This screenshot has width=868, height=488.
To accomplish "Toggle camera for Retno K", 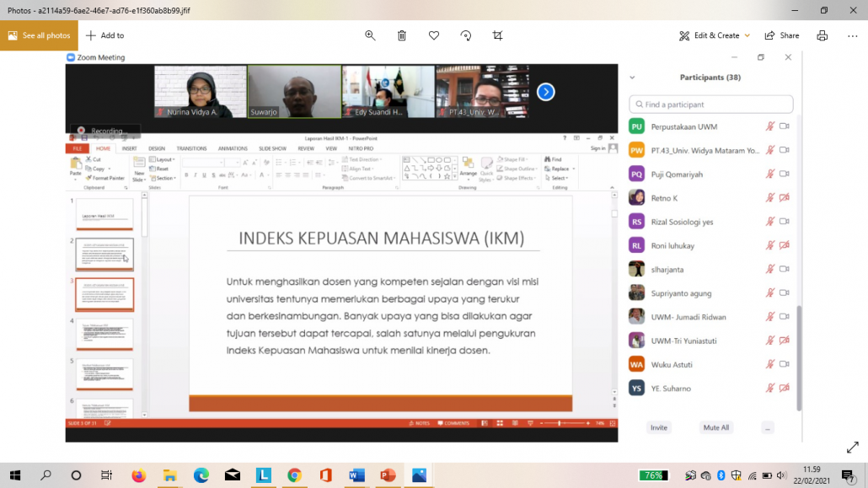I will pyautogui.click(x=785, y=198).
